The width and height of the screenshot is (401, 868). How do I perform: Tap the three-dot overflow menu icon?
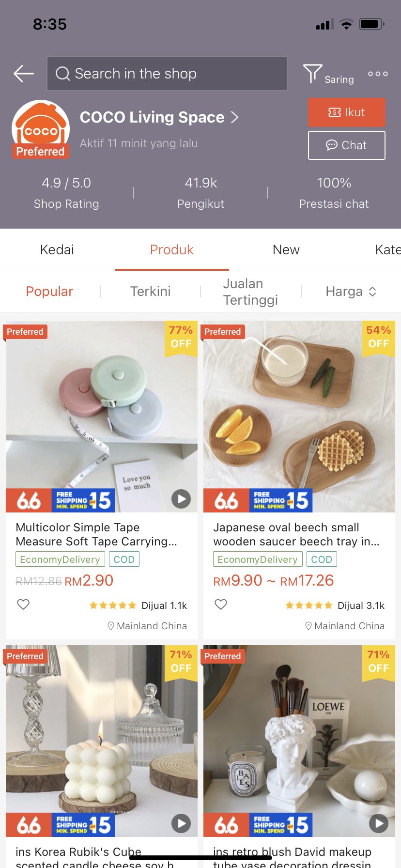[x=377, y=74]
